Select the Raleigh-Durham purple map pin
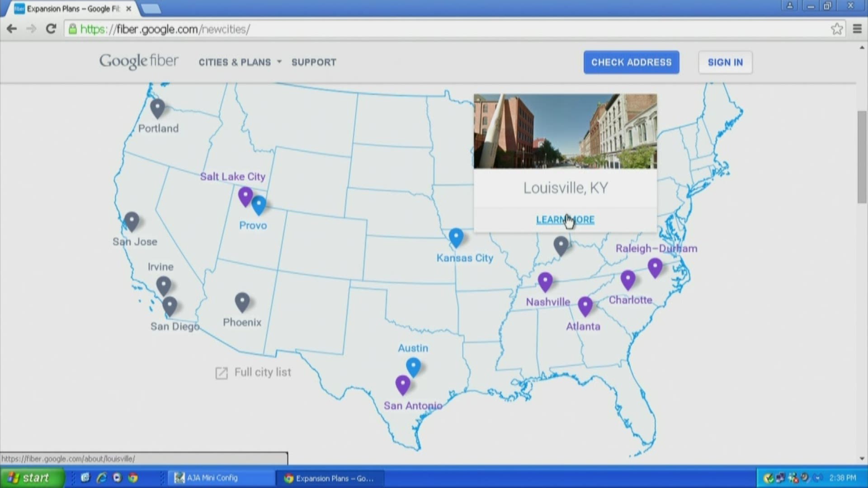Viewport: 868px width, 488px height. click(x=655, y=267)
